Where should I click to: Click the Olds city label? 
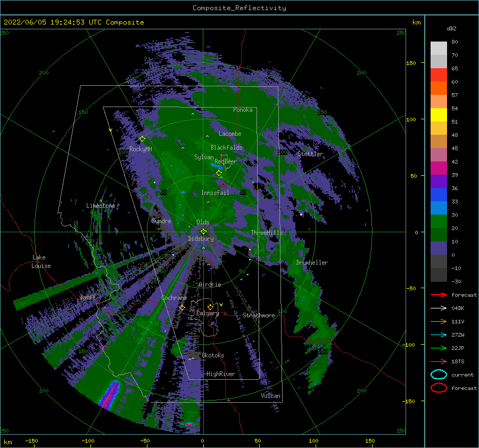tap(203, 222)
